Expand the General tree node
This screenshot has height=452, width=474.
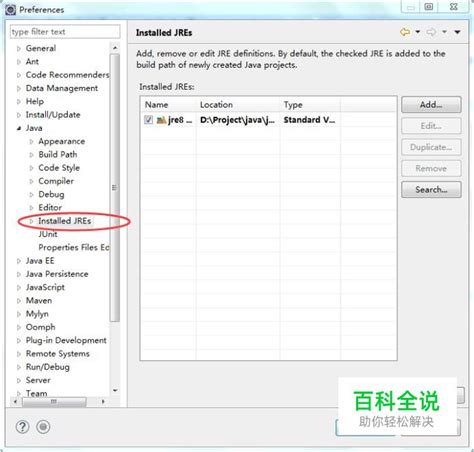coord(19,49)
